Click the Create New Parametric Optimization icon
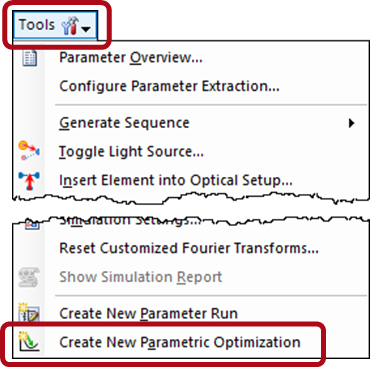The image size is (370, 367). (x=29, y=342)
